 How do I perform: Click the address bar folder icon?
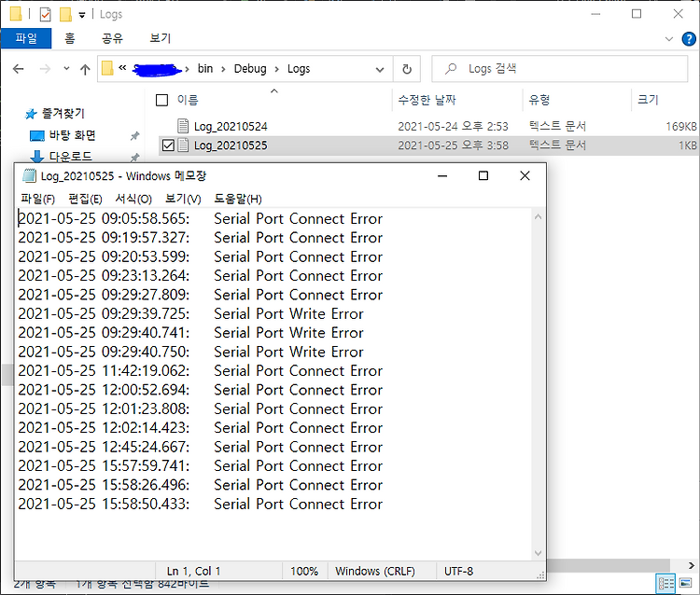tap(107, 69)
